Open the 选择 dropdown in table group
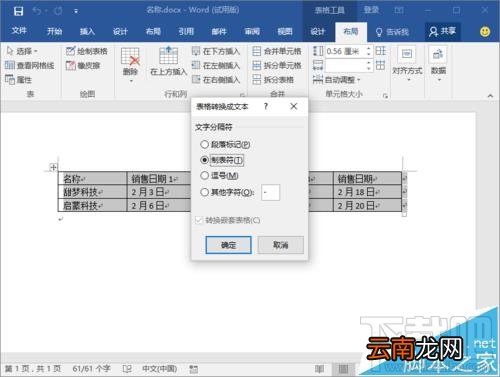 click(22, 51)
